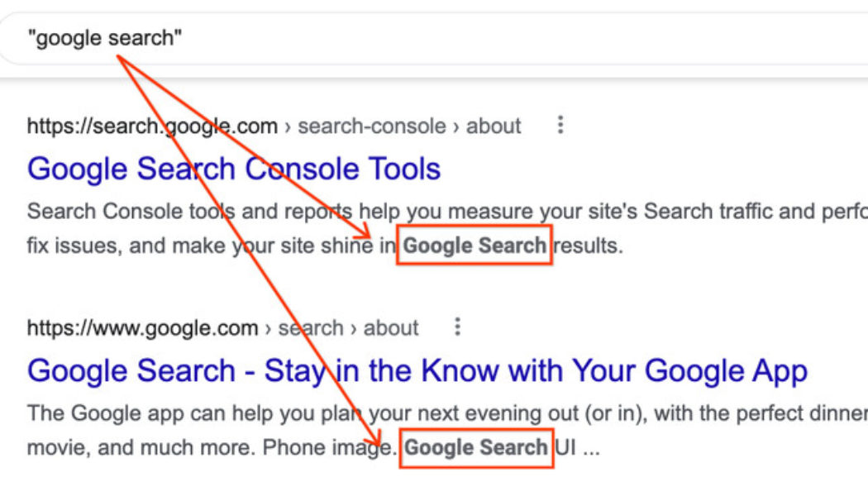
Task: Select the highlighted Google Search text in second snippet
Action: point(476,447)
